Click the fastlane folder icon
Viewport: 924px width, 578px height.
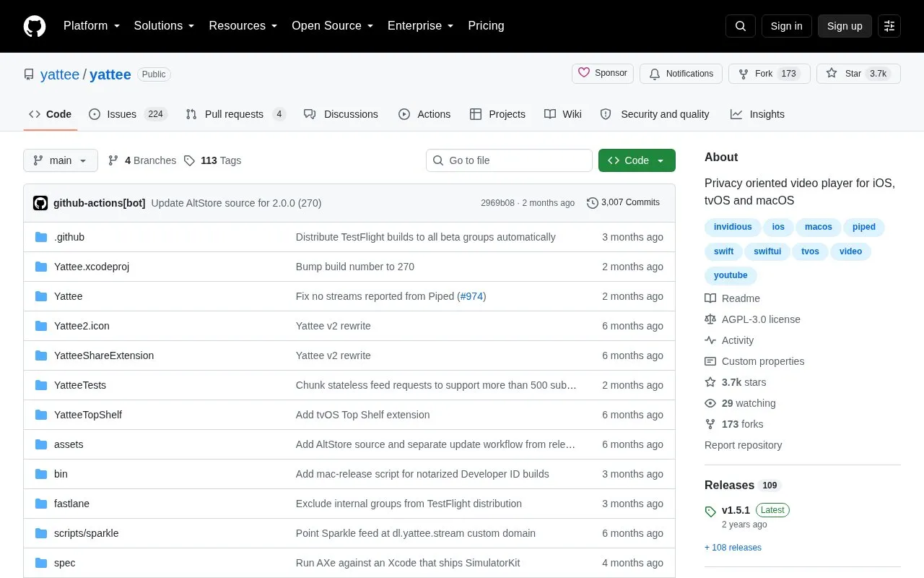coord(41,504)
